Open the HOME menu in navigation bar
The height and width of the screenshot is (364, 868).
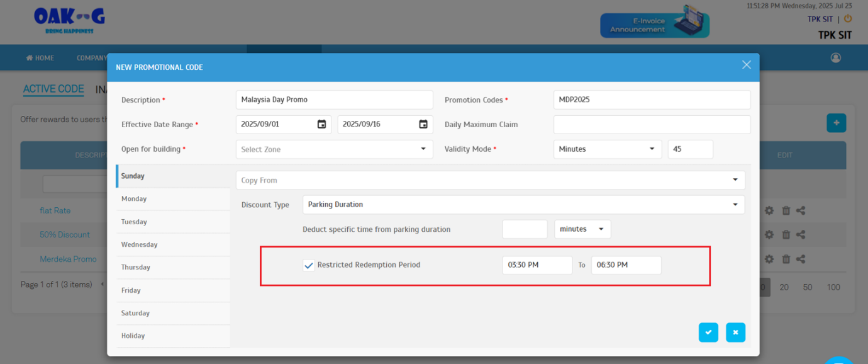click(x=40, y=57)
